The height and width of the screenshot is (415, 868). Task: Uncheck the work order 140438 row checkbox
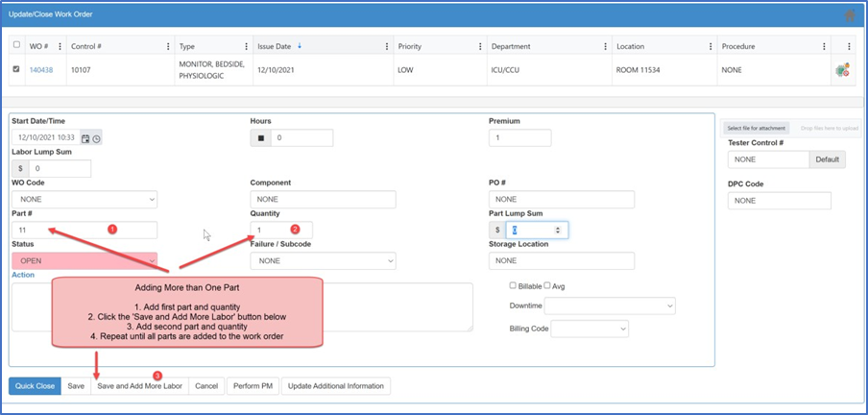pos(15,69)
